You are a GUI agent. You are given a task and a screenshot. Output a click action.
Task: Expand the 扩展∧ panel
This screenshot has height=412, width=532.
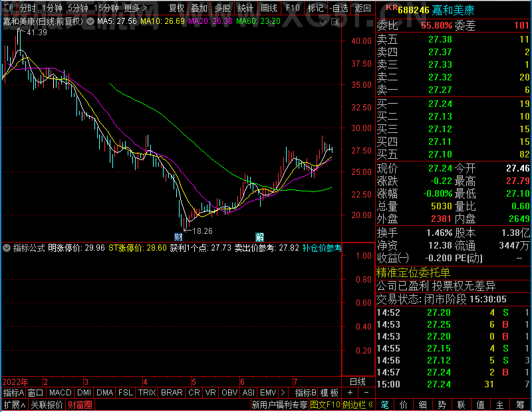click(14, 405)
